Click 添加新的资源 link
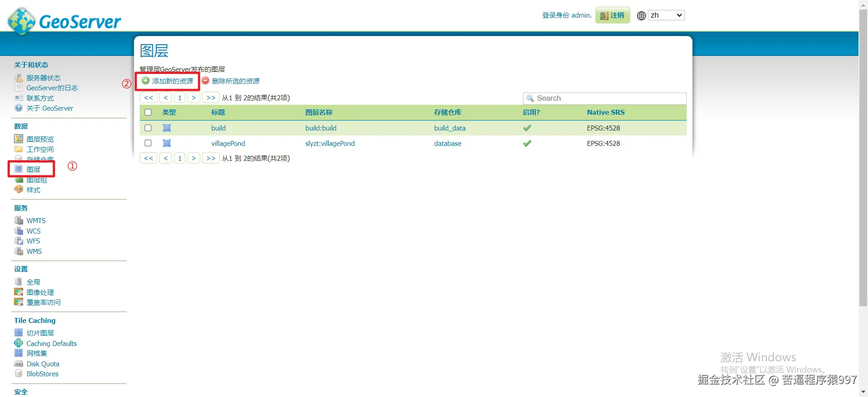Screen dimensions: 868x397 (x=173, y=81)
